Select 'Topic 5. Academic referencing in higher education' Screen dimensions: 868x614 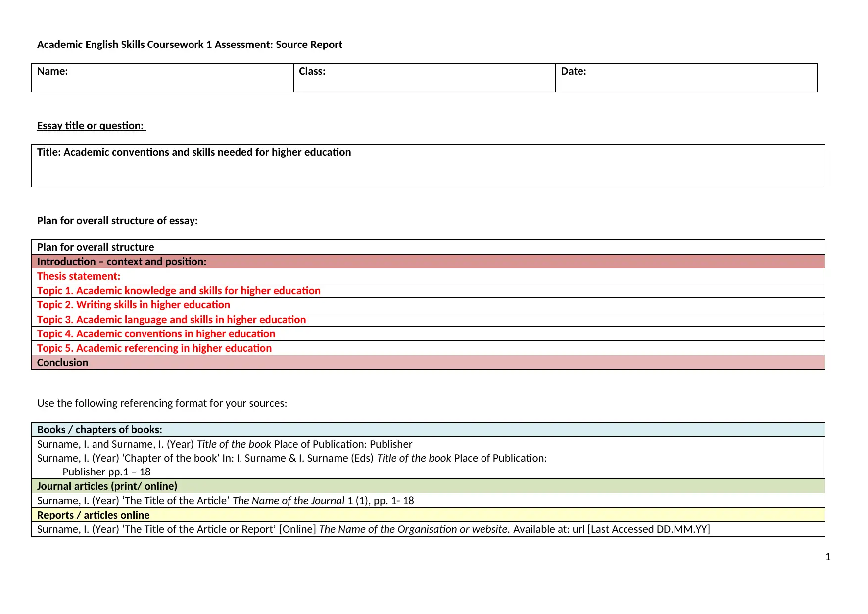coord(428,348)
